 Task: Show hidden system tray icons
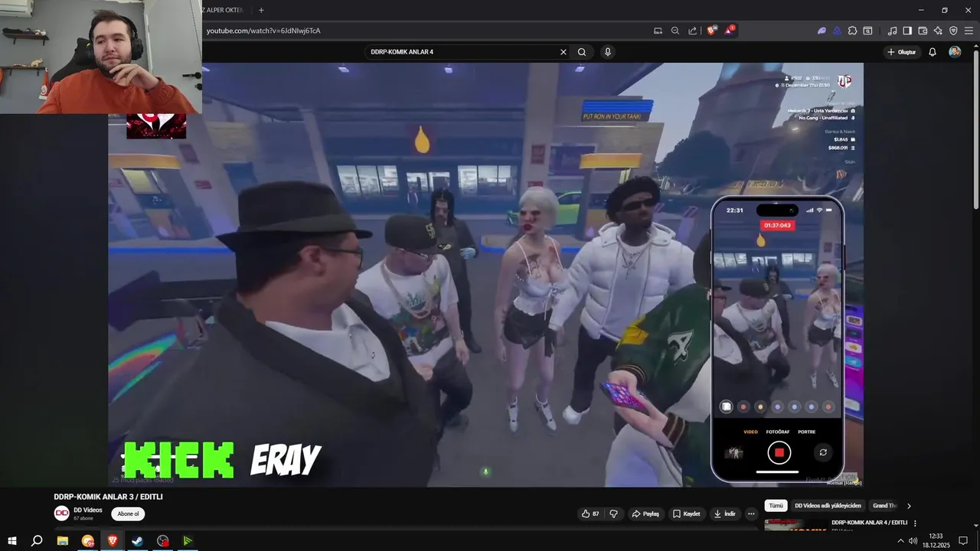pyautogui.click(x=900, y=541)
